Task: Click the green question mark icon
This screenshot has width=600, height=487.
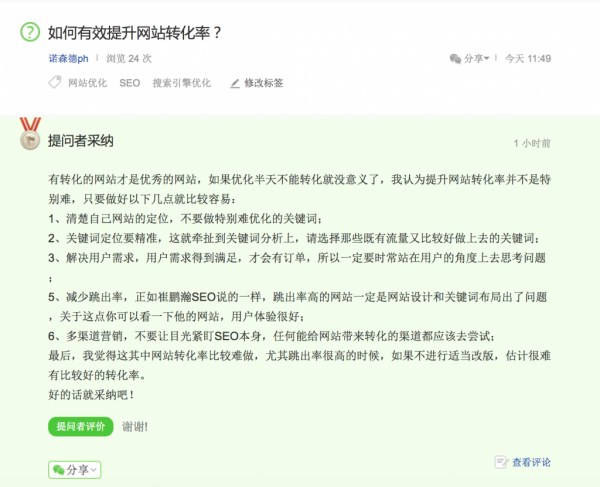Action: click(30, 32)
